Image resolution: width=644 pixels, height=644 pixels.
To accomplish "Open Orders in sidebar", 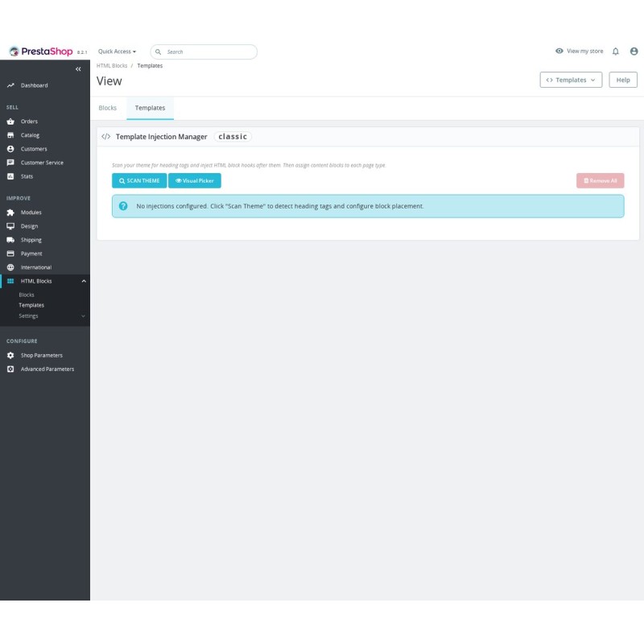I will 29,122.
